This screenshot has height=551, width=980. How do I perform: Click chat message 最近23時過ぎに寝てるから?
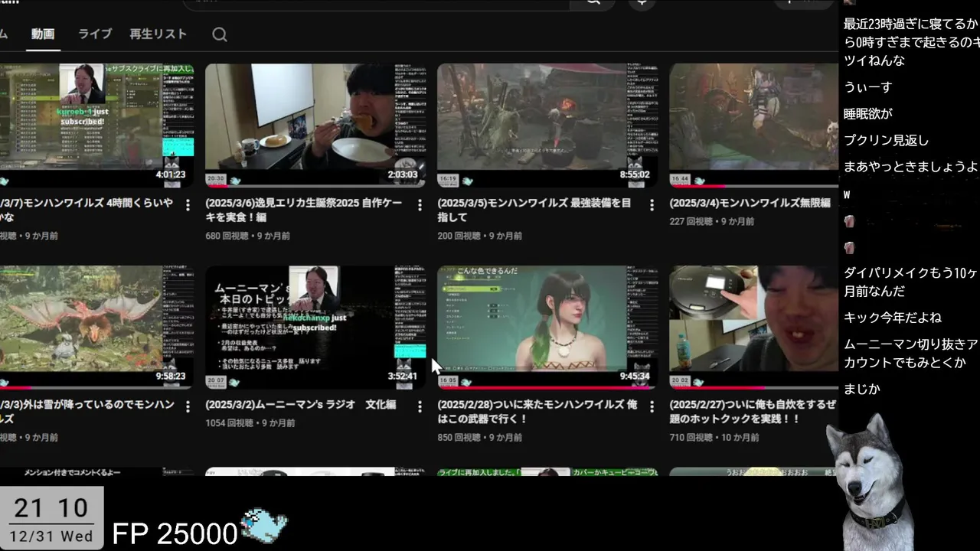point(911,42)
